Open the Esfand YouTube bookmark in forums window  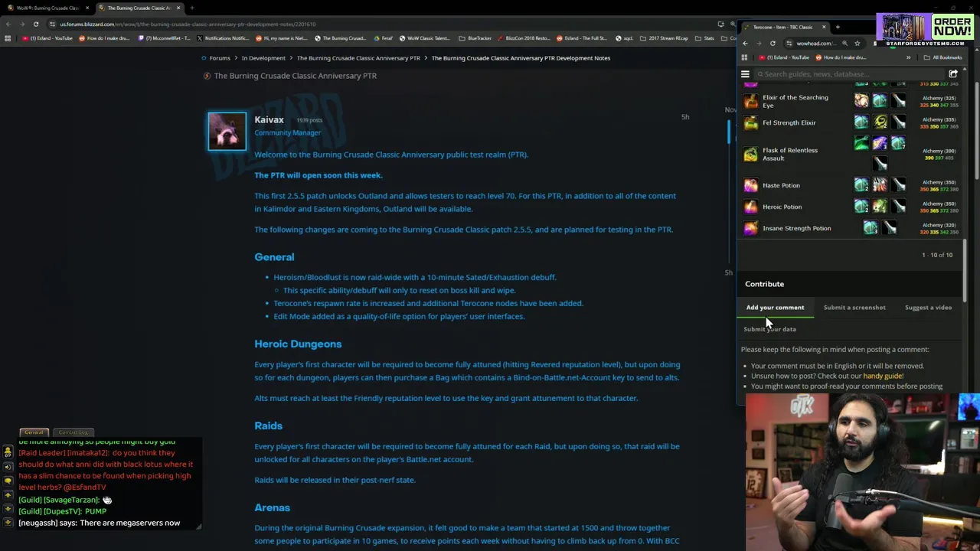[x=47, y=37]
